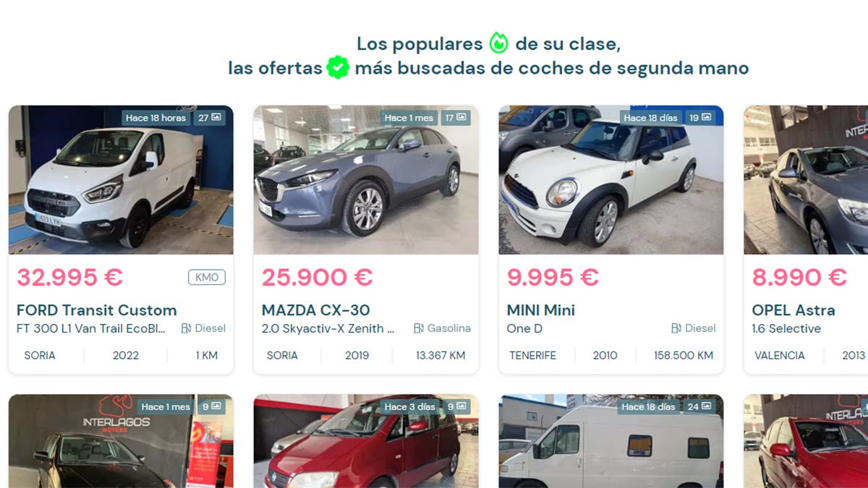This screenshot has height=488, width=868.
Task: Open the MINI Mini listing title
Action: pos(541,310)
